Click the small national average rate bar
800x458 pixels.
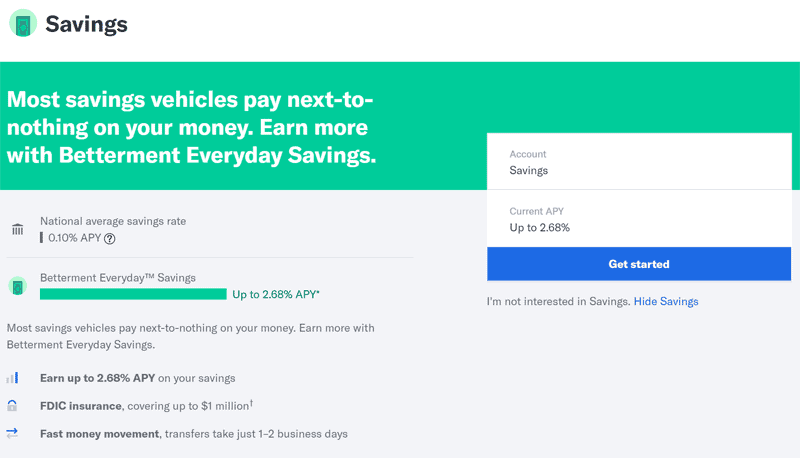(41, 238)
